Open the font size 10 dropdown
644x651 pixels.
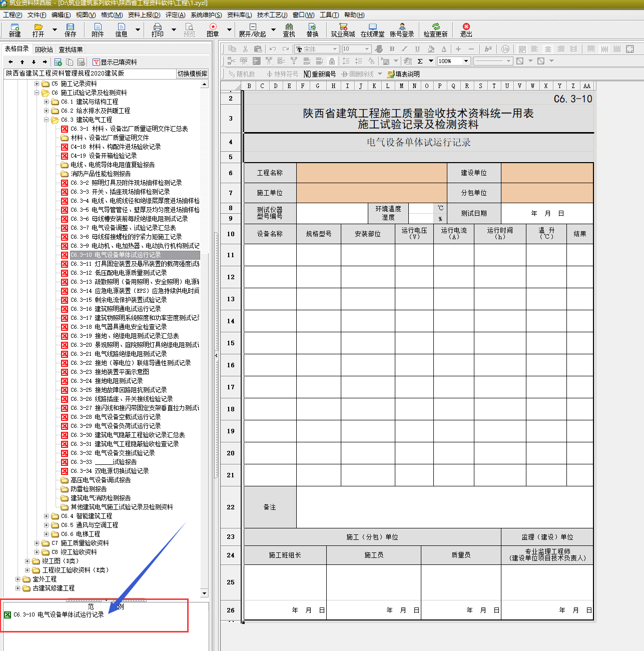point(367,49)
